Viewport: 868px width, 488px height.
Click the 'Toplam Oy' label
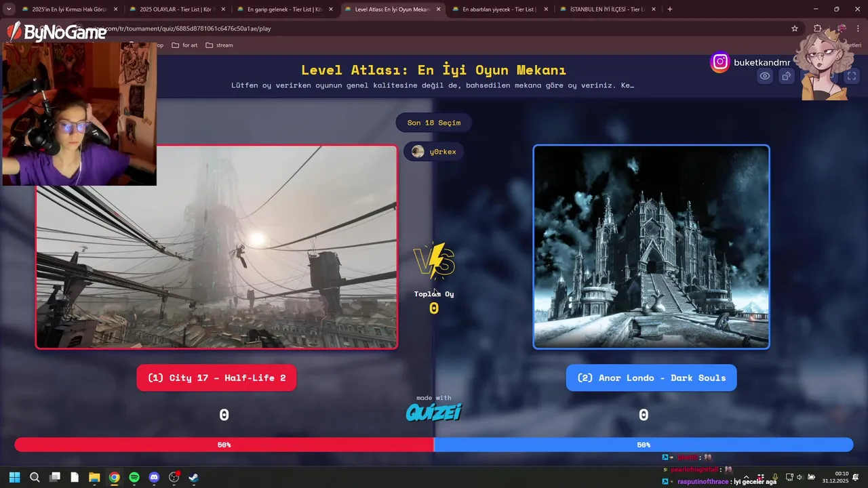point(434,293)
